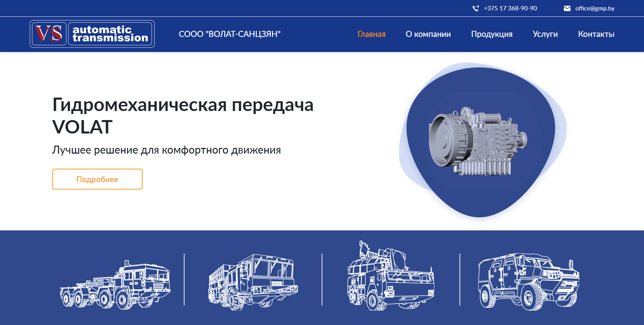The width and height of the screenshot is (644, 325).
Task: Call the +375 17 368-90-90 phone link
Action: (510, 8)
